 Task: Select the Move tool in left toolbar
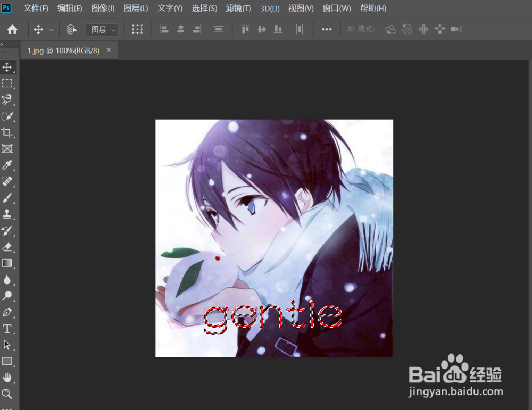pyautogui.click(x=7, y=67)
